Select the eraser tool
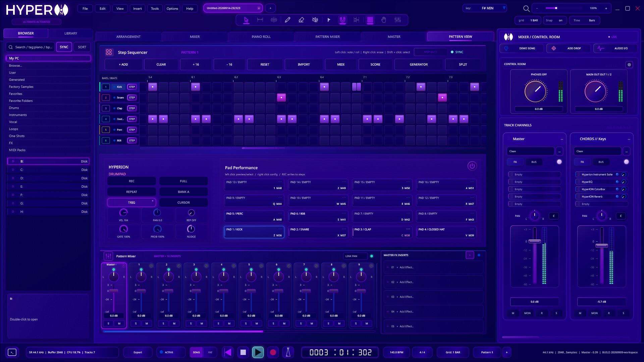The width and height of the screenshot is (644, 362). click(x=301, y=20)
